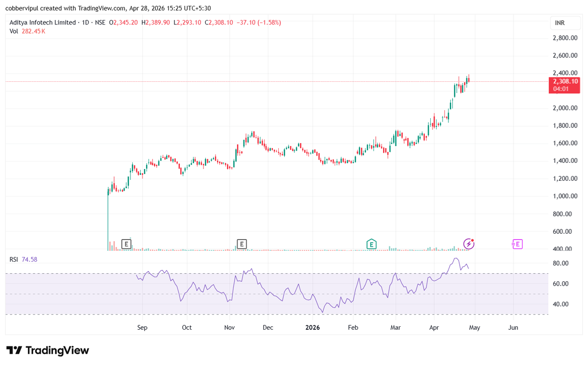Click the 2,000.00 price axis label

click(564, 108)
